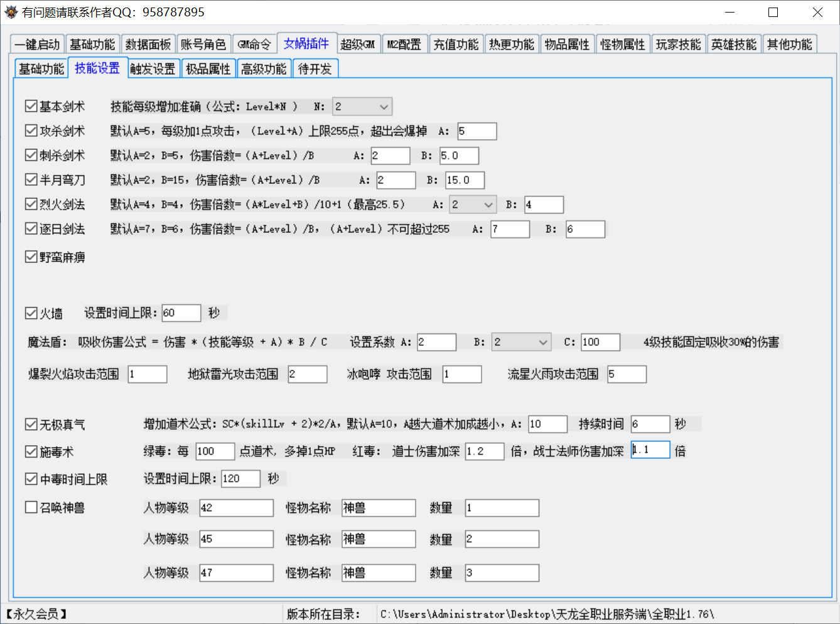840x624 pixels.
Task: Click the 中毒时间上限 field showing 120
Action: [241, 478]
